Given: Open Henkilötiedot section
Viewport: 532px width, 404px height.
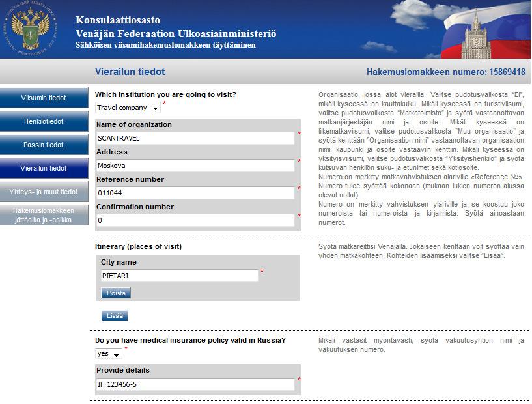Looking at the screenshot, I should point(44,121).
